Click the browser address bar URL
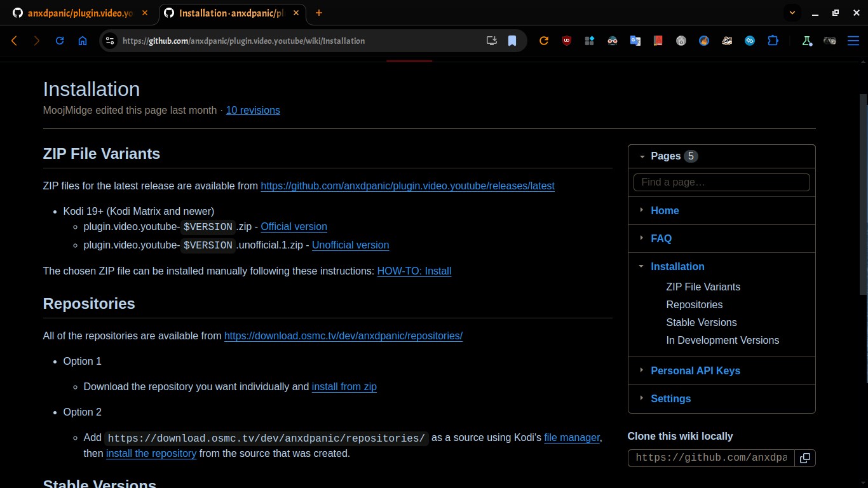The height and width of the screenshot is (488, 868). [x=243, y=41]
